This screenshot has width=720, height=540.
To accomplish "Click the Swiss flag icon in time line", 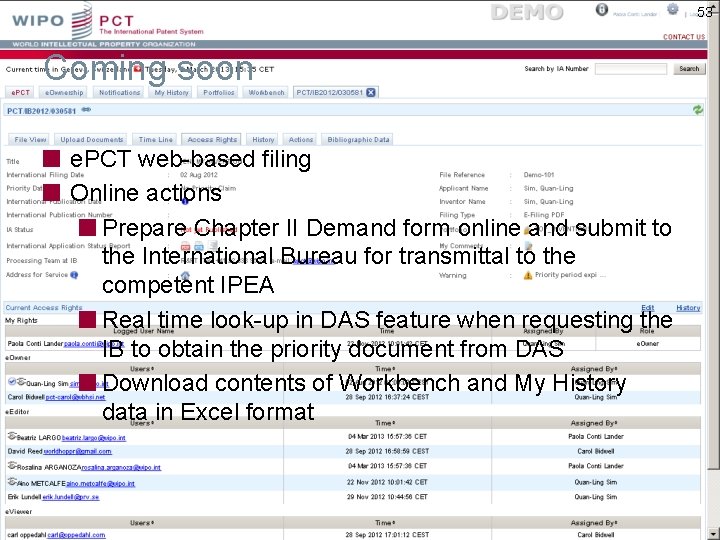I will [137, 69].
